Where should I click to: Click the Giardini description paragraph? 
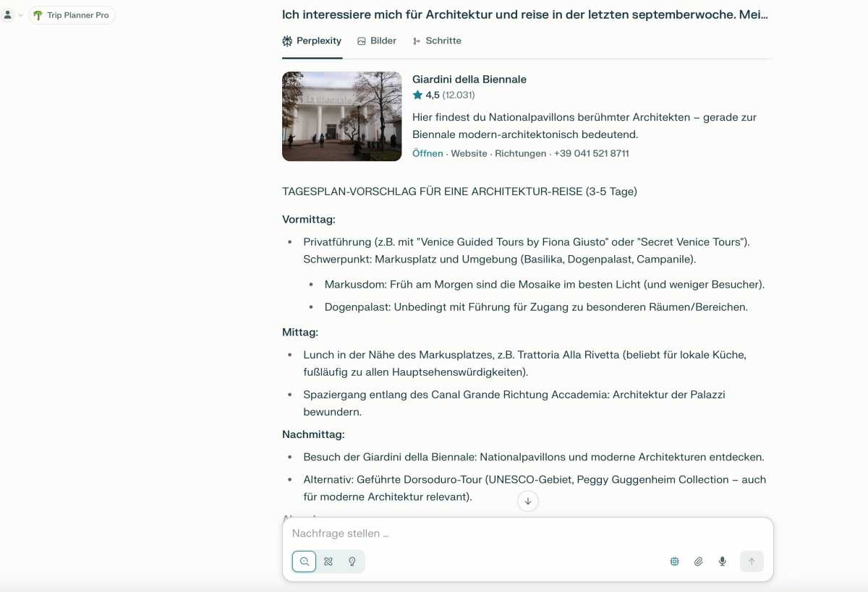click(584, 126)
